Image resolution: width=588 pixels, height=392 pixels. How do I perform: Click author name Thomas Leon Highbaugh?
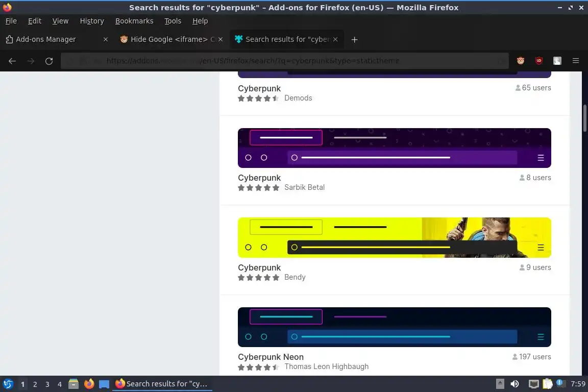(326, 366)
